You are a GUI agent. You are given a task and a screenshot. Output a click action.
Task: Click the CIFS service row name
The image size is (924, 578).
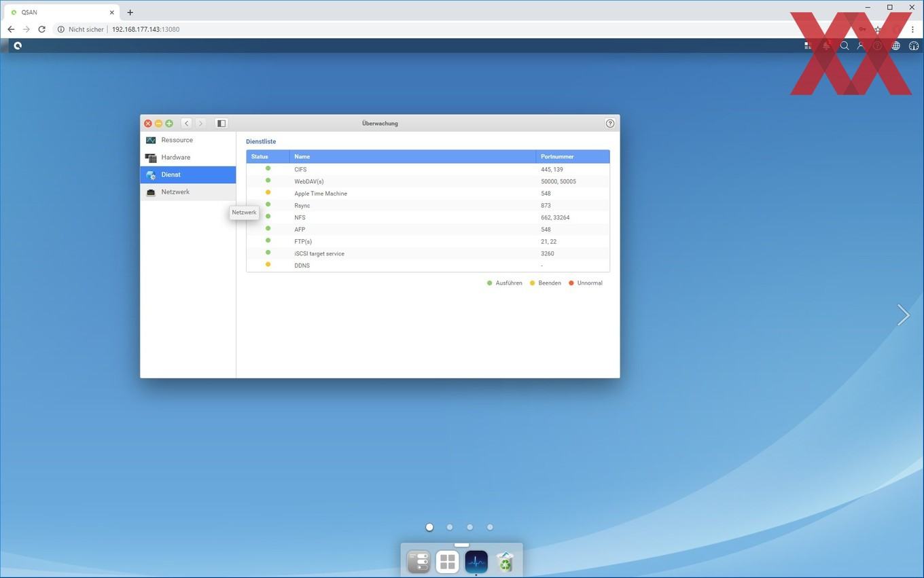coord(300,170)
